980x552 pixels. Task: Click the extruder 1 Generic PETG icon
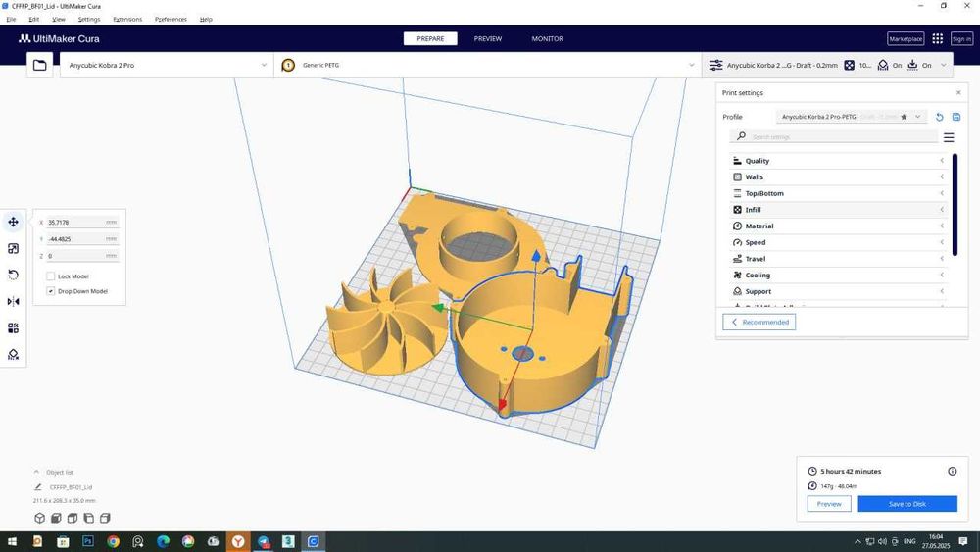pos(288,65)
